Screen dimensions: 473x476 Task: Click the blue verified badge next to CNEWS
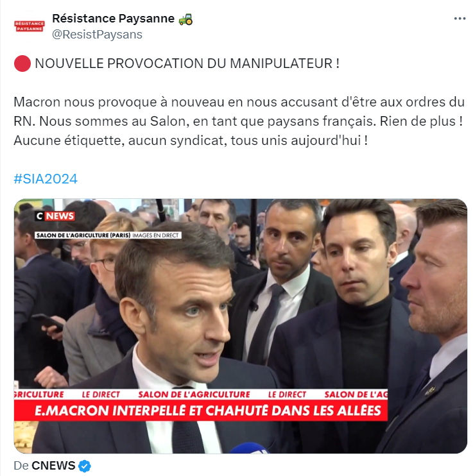[85, 466]
